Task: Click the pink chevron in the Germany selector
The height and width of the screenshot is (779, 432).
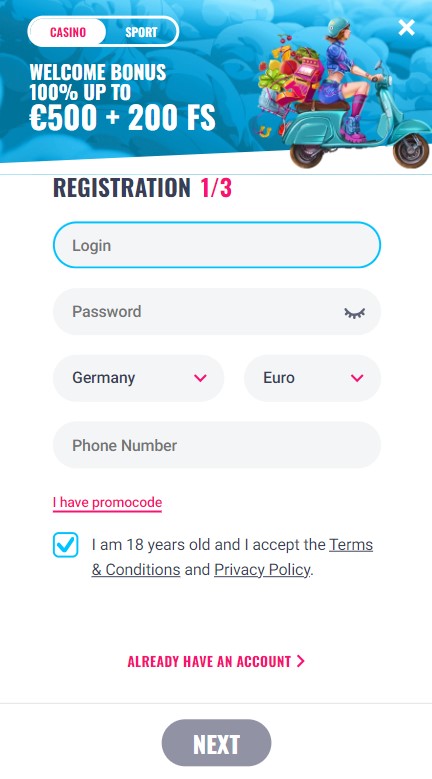Action: [200, 378]
